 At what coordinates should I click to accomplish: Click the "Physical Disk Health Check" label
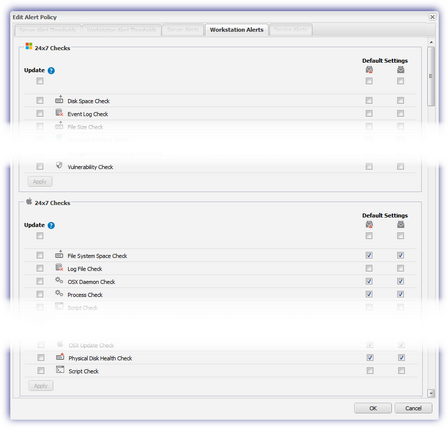click(x=100, y=358)
